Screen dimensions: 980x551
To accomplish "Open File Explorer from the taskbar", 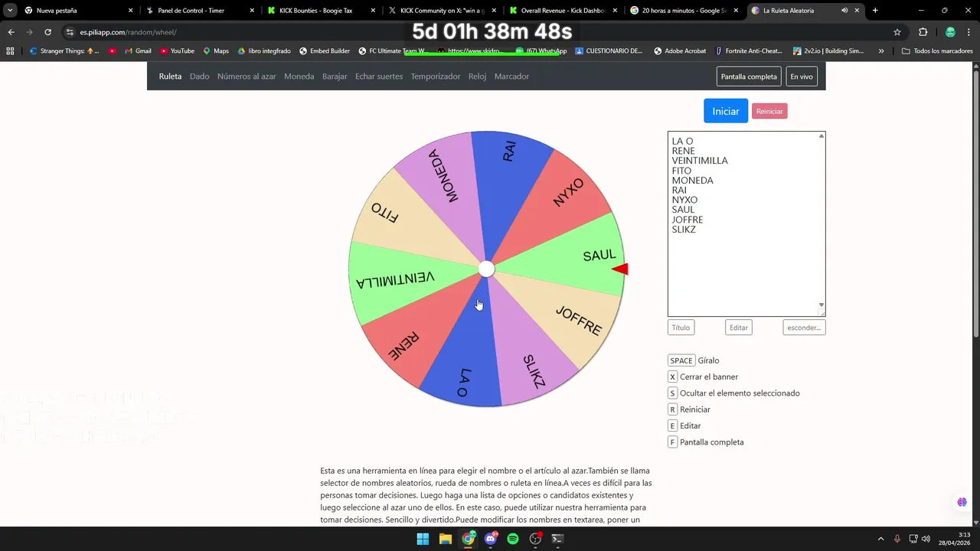I will (x=446, y=539).
